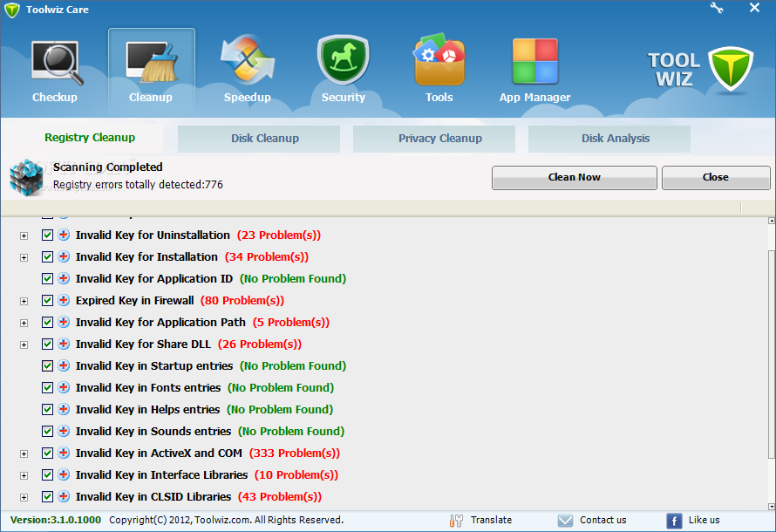The width and height of the screenshot is (776, 532).
Task: Uncheck Invalid Key for Application Path
Action: coord(47,322)
